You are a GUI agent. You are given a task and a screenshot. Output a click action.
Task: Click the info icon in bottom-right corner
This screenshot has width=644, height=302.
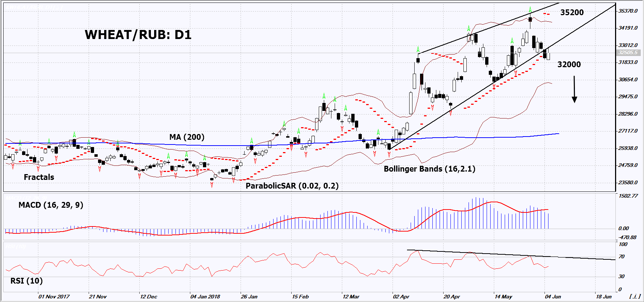(x=635, y=296)
